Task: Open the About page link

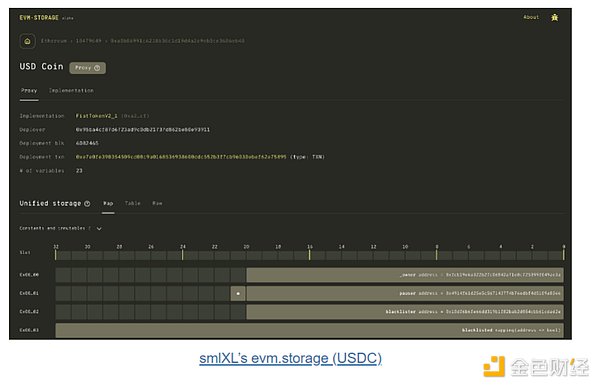Action: pyautogui.click(x=531, y=17)
